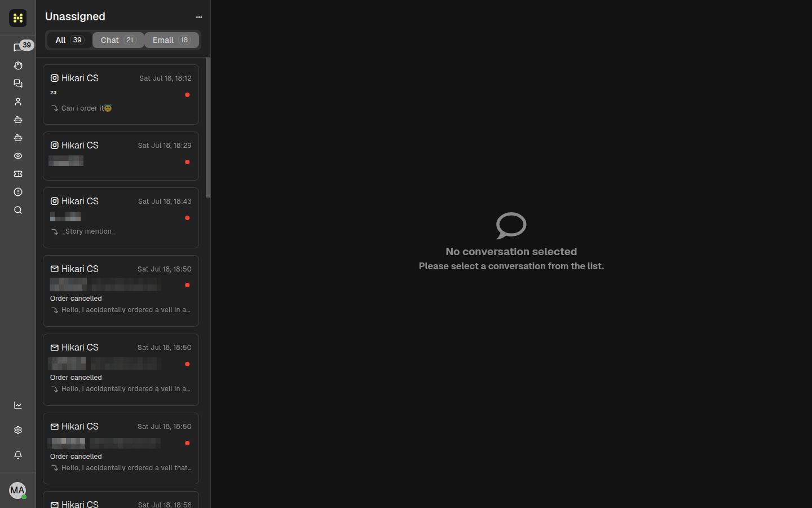Open the ticket icon in sidebar

(x=18, y=174)
